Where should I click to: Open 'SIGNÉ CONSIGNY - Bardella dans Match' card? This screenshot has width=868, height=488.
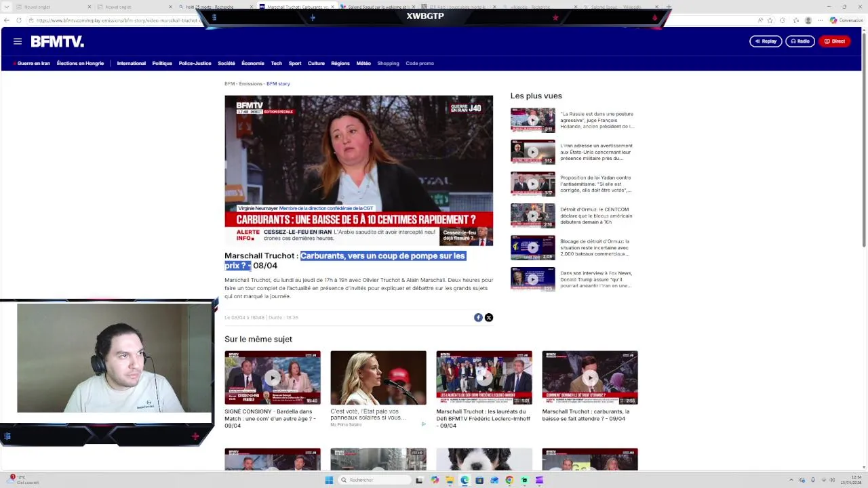point(273,389)
